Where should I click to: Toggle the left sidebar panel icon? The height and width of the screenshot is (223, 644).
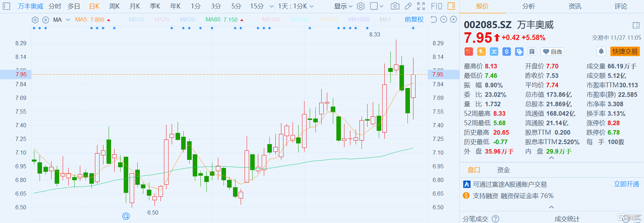click(x=6, y=6)
